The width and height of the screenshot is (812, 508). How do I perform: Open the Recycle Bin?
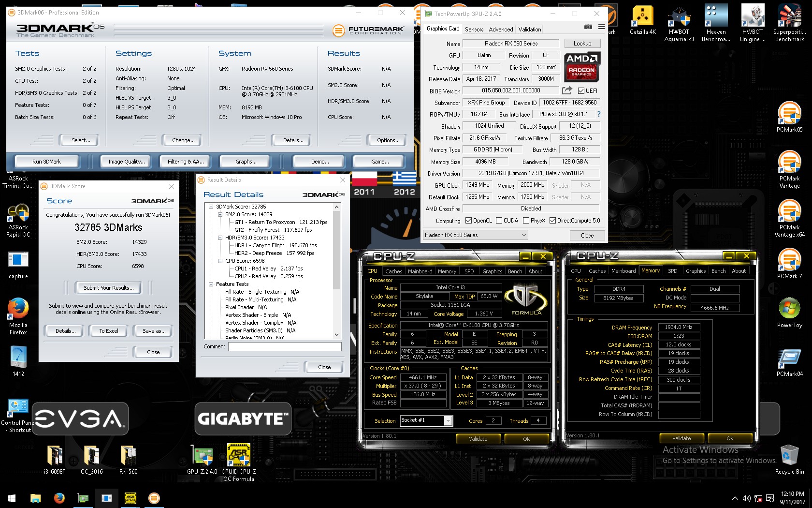point(789,459)
